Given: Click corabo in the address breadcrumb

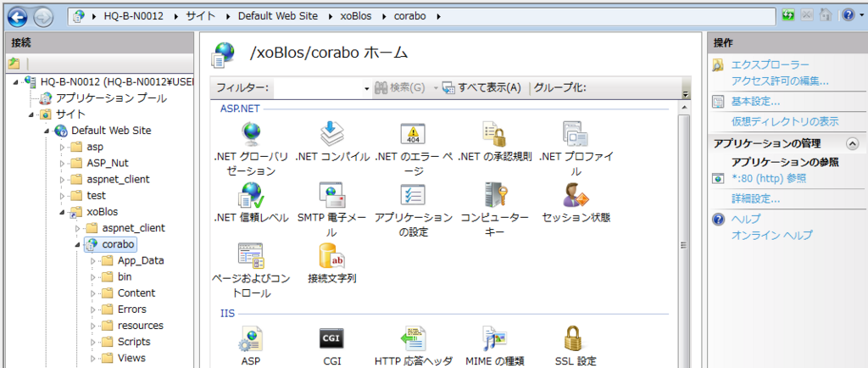Looking at the screenshot, I should [409, 16].
